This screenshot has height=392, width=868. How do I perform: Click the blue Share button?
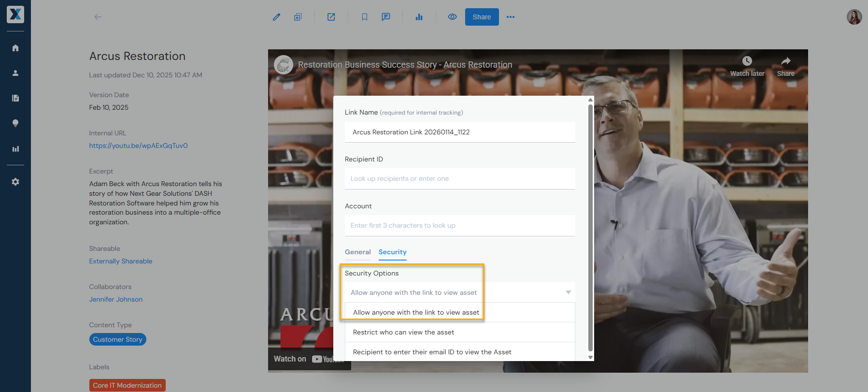point(482,17)
